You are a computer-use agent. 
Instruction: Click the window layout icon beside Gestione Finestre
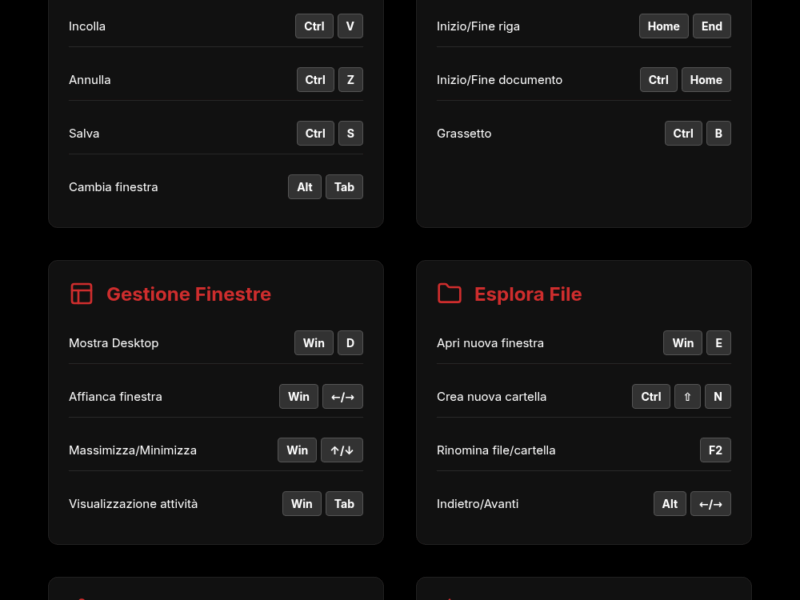[x=81, y=294]
